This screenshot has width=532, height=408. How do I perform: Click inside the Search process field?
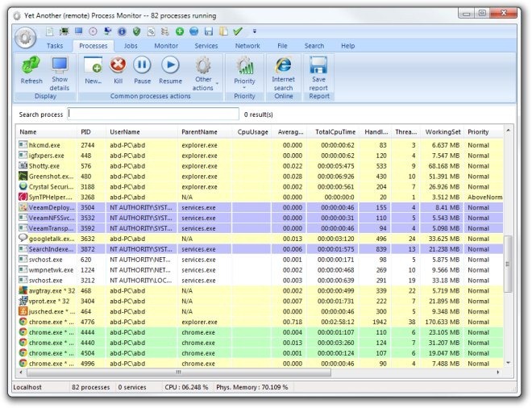(153, 114)
